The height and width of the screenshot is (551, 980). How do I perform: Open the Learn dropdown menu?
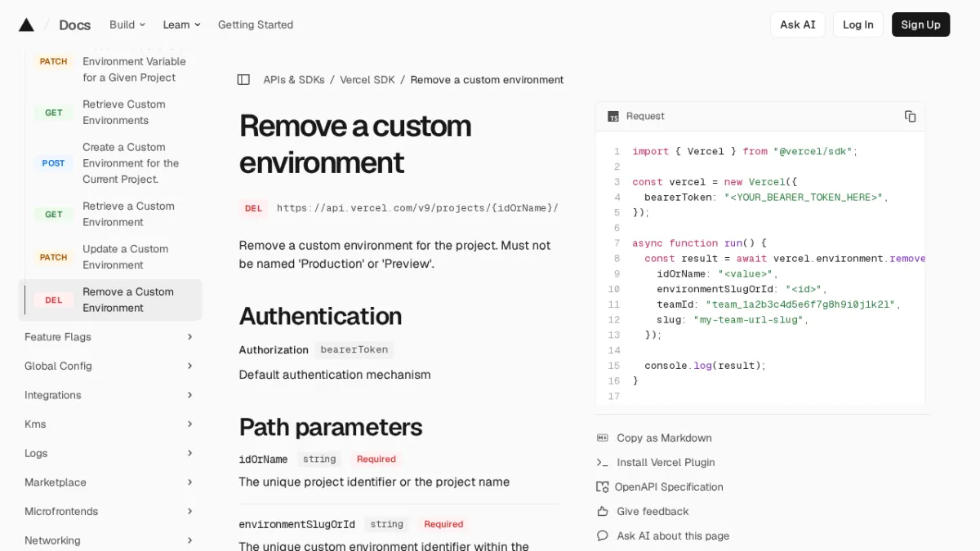coord(181,24)
